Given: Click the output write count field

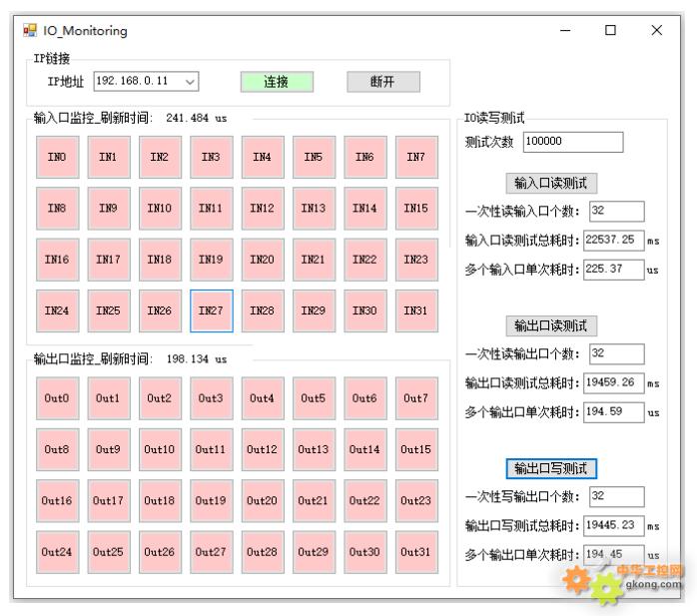Looking at the screenshot, I should coord(615,496).
